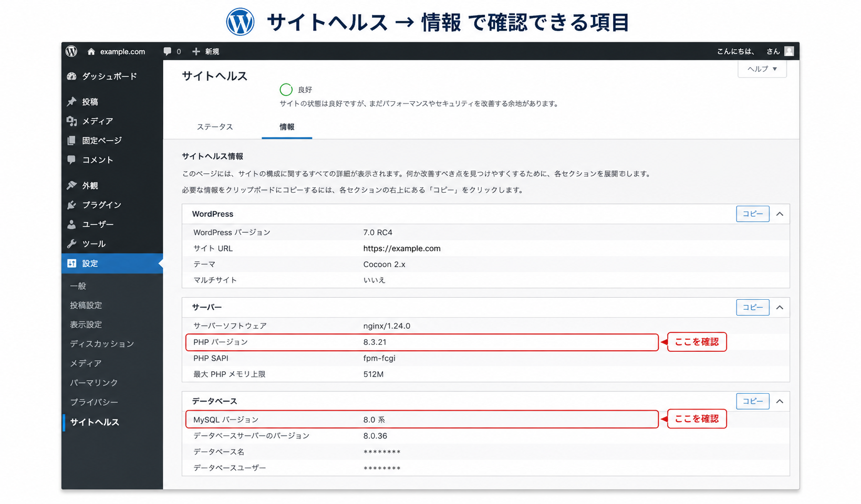Click the 投稿 pin icon

point(72,101)
